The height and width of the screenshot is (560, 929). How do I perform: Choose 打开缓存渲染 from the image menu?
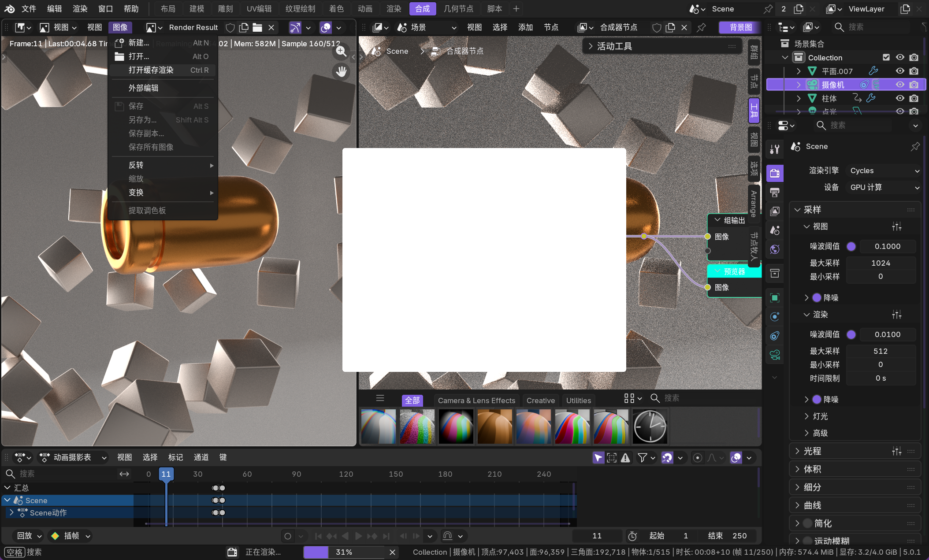click(151, 70)
